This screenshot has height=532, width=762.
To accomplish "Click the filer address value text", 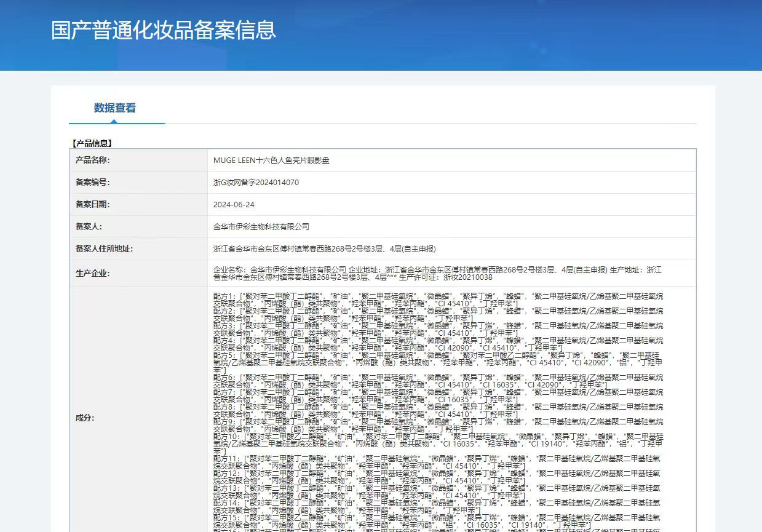I will point(324,249).
